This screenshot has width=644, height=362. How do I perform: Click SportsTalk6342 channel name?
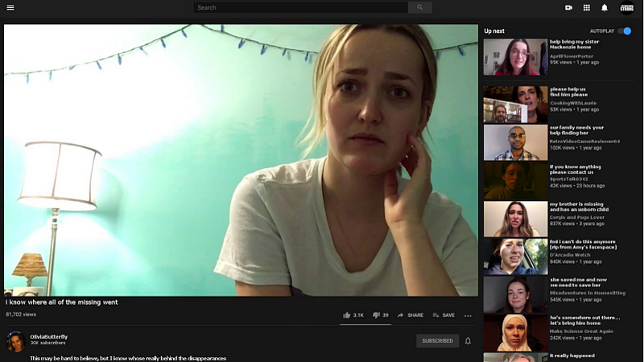click(569, 179)
